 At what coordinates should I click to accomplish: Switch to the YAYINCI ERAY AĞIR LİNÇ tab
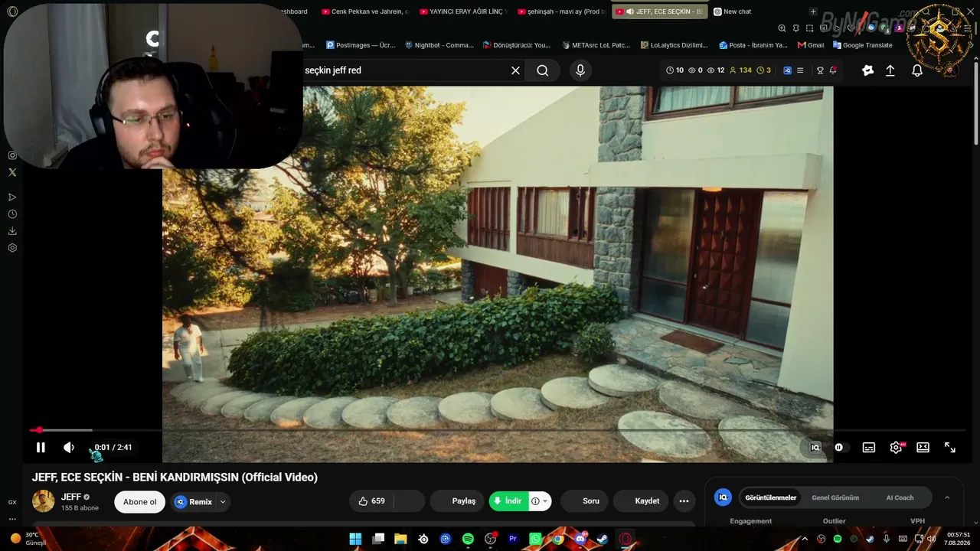pyautogui.click(x=463, y=11)
